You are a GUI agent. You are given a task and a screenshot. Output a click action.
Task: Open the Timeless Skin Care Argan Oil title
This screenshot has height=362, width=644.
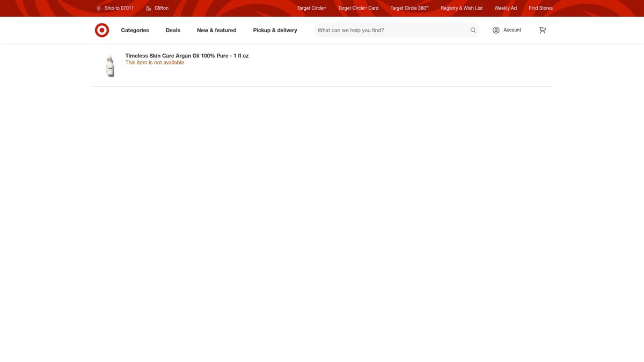[x=187, y=56]
